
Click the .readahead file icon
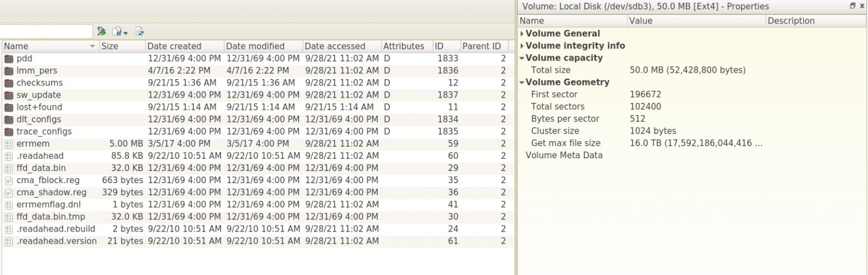click(9, 156)
